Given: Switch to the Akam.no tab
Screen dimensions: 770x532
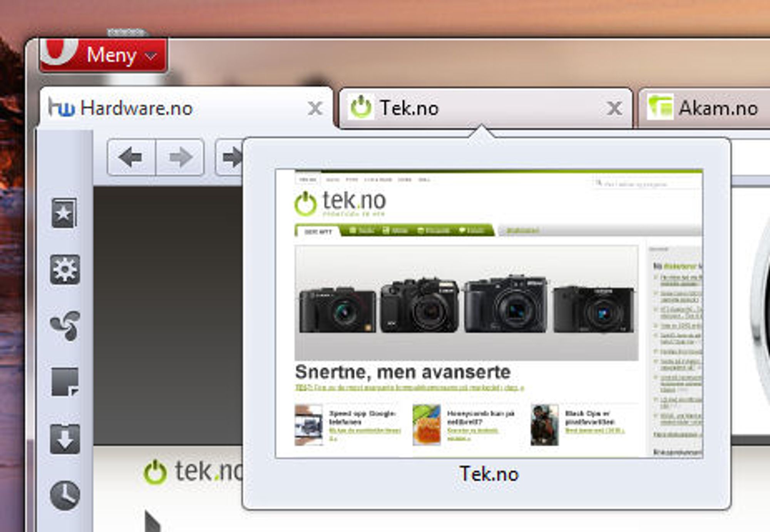Looking at the screenshot, I should (x=705, y=108).
